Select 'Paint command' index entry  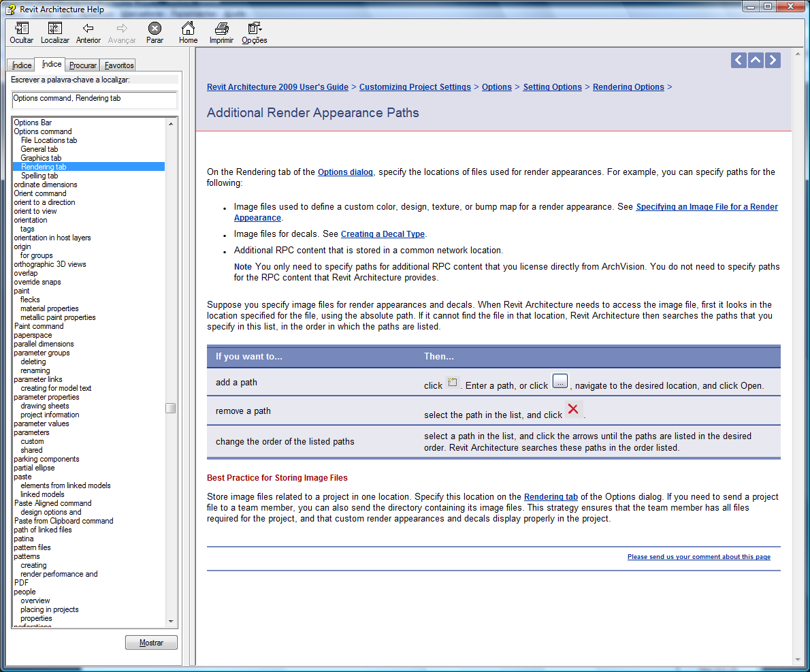(39, 326)
